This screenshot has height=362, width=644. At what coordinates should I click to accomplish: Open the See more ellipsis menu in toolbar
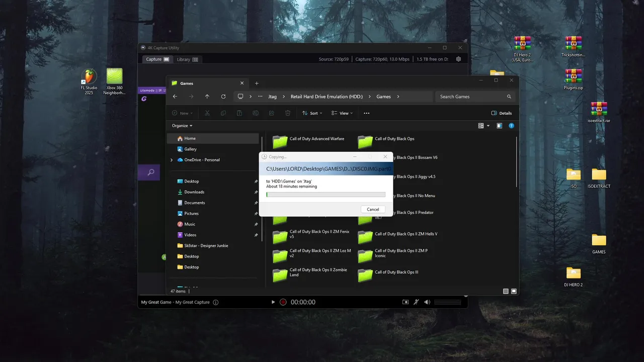pos(367,113)
